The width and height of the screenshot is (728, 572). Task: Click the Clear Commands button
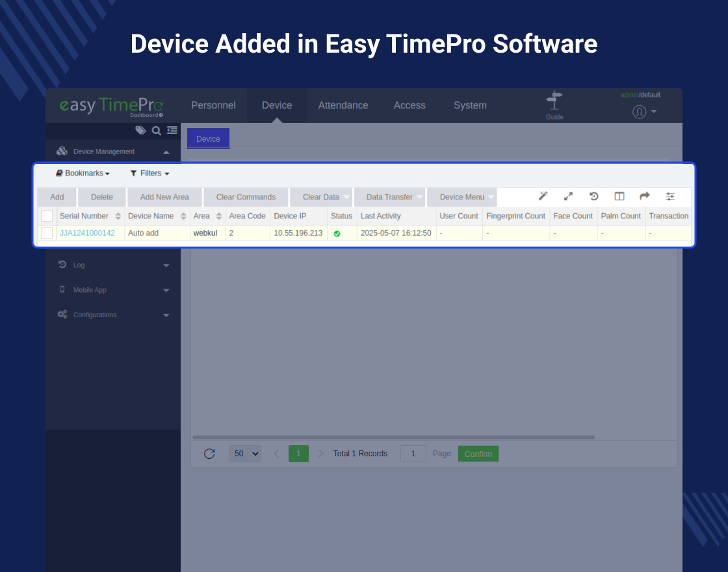pos(246,197)
